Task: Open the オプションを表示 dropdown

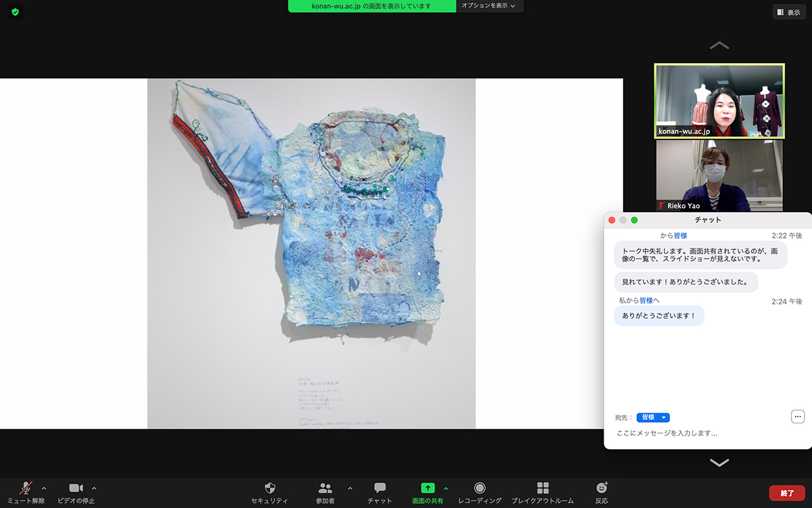Action: pyautogui.click(x=489, y=6)
